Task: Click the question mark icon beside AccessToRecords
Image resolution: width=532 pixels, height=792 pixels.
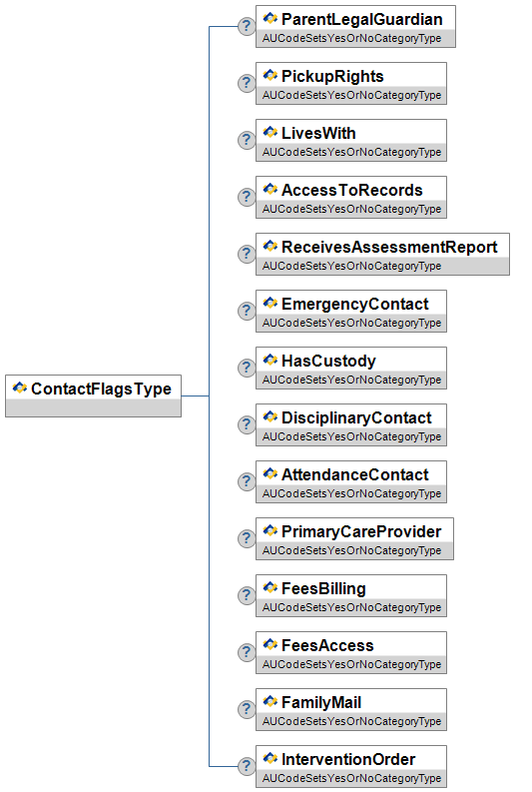Action: click(x=247, y=197)
